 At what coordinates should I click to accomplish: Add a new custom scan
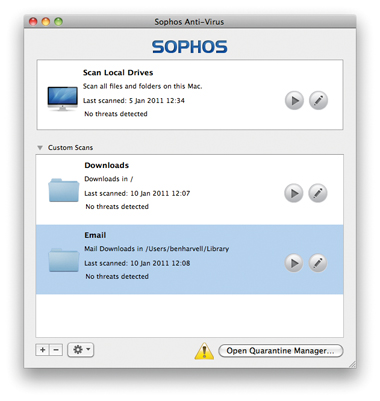pos(43,350)
